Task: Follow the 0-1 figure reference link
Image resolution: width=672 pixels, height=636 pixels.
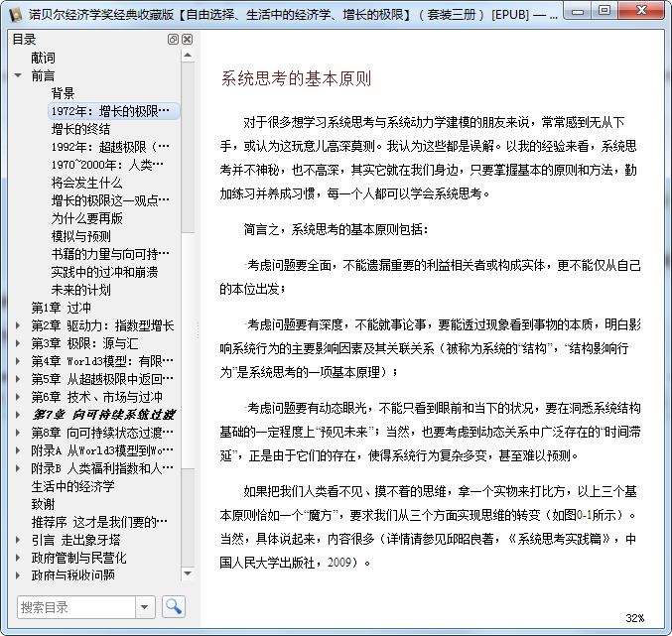Action: tap(585, 514)
